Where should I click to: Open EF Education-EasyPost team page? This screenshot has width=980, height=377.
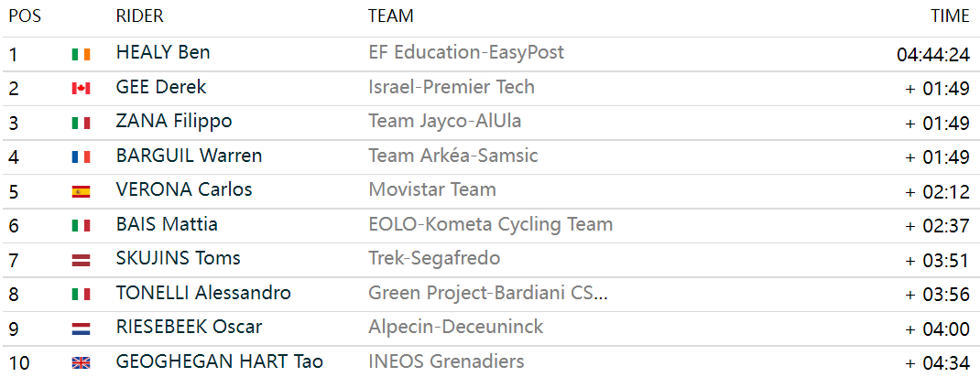(466, 52)
